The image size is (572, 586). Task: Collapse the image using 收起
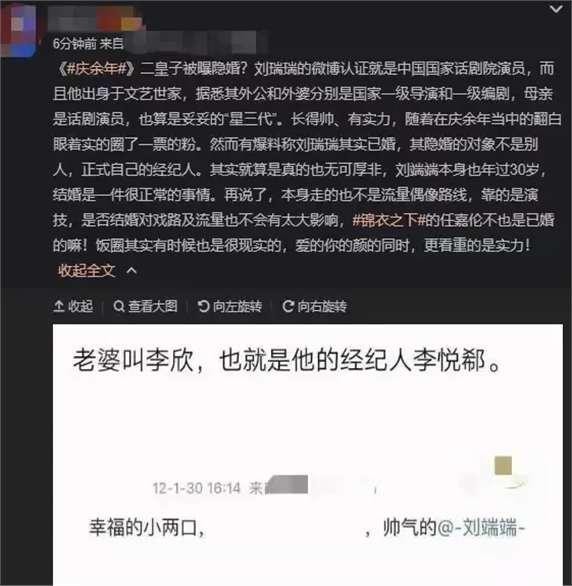pos(73,306)
